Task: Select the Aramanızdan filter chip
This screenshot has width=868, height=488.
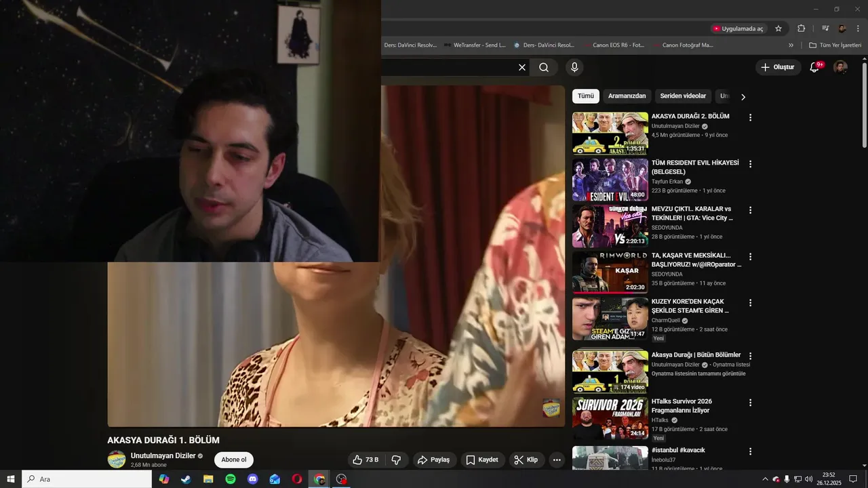Action: (x=627, y=96)
